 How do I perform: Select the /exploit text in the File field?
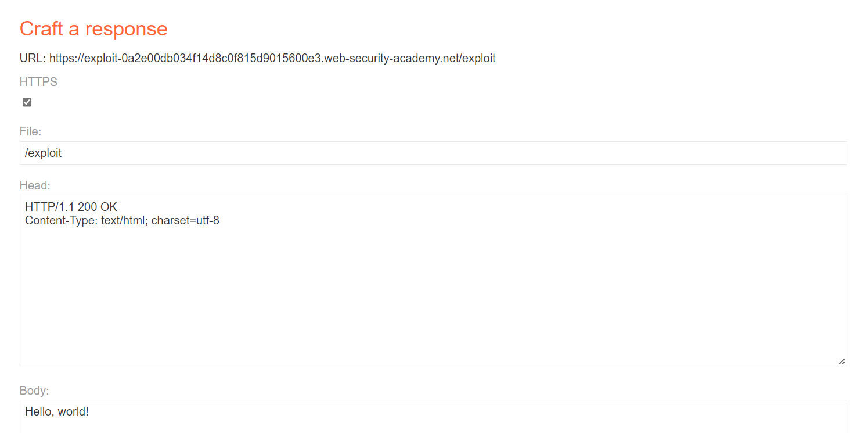(x=43, y=153)
